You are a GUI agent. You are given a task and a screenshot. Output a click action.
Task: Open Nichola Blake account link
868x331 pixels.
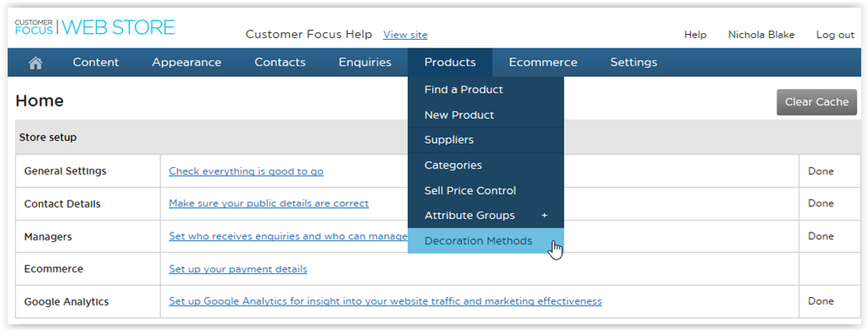(x=761, y=35)
